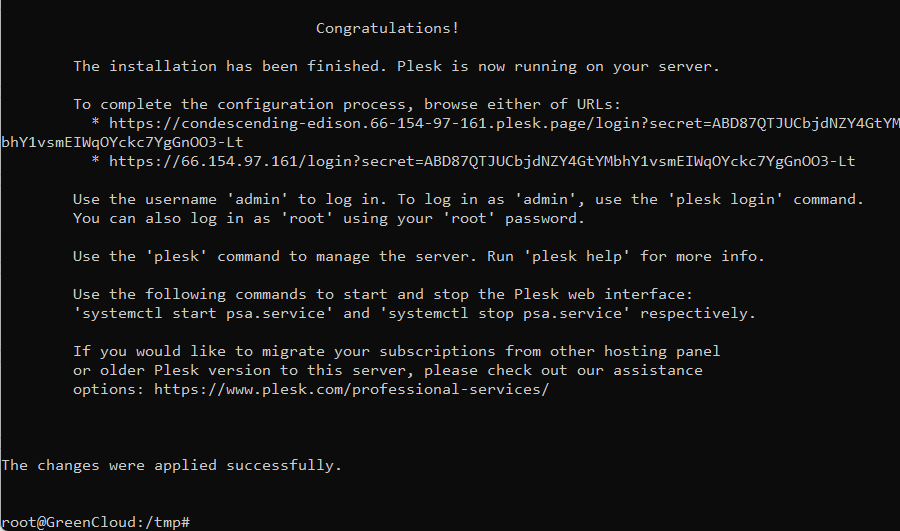The height and width of the screenshot is (531, 900).
Task: Click the 'migrate your subscriptions' line
Action: tap(396, 351)
